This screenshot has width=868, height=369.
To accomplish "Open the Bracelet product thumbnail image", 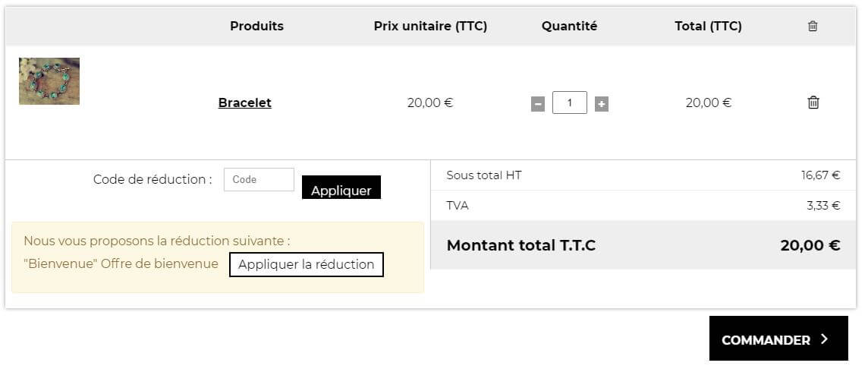I will (49, 81).
